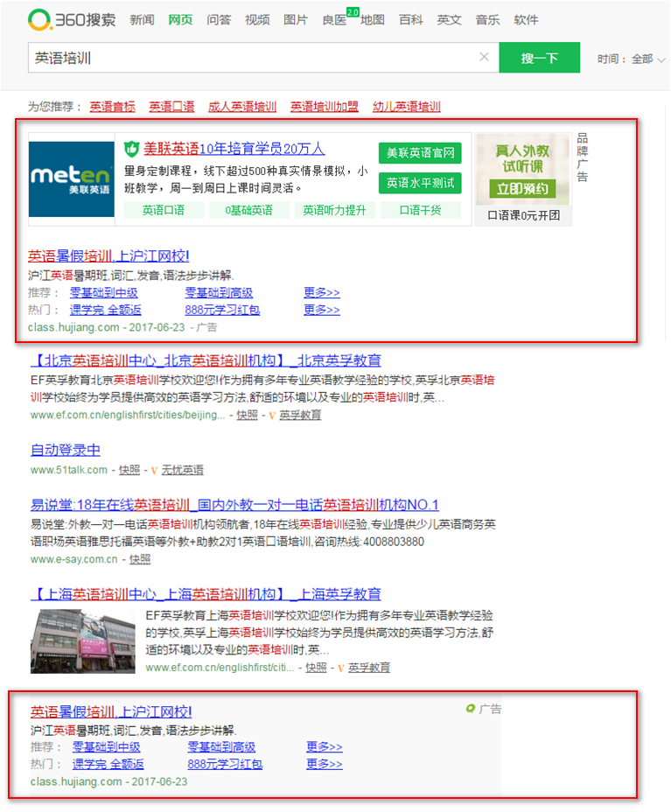Viewport: 671px width, 812px height.
Task: Click the search input field with 英语培训
Action: (x=254, y=58)
